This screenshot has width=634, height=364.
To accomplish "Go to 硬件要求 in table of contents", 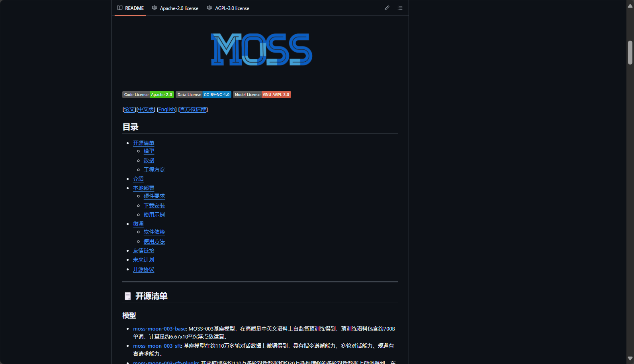I will 154,196.
